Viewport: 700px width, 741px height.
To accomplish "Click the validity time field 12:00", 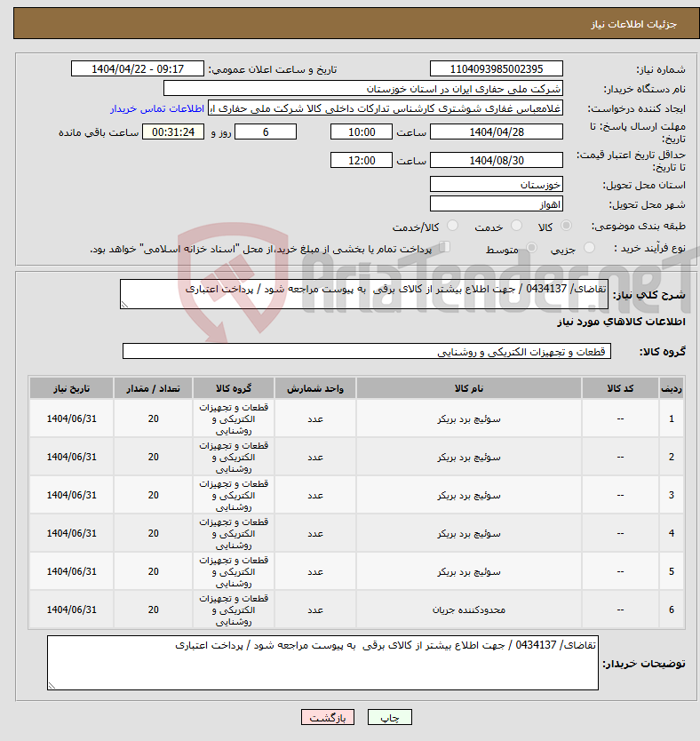I will (362, 161).
